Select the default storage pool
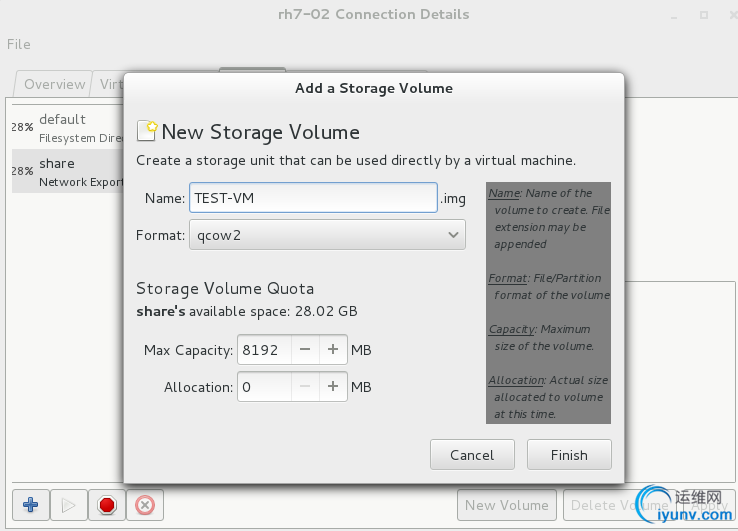The height and width of the screenshot is (531, 738). 68,128
